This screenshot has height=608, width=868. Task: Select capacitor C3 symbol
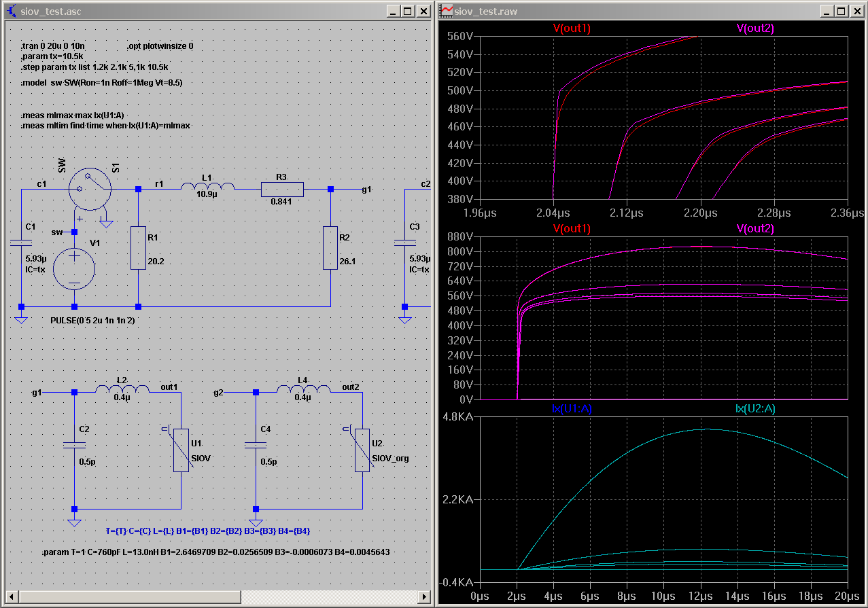pos(405,243)
